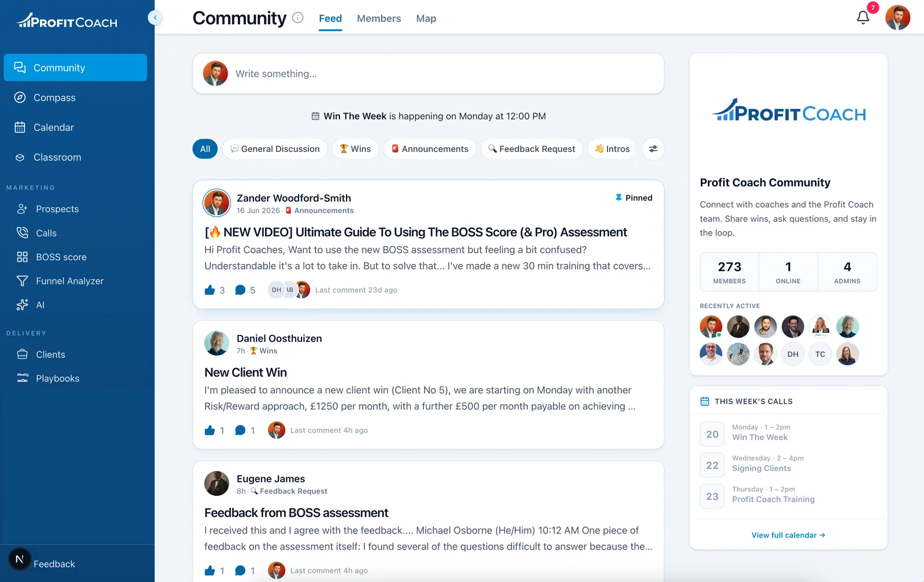Switch to the Feed tab
The image size is (924, 582).
coord(330,18)
